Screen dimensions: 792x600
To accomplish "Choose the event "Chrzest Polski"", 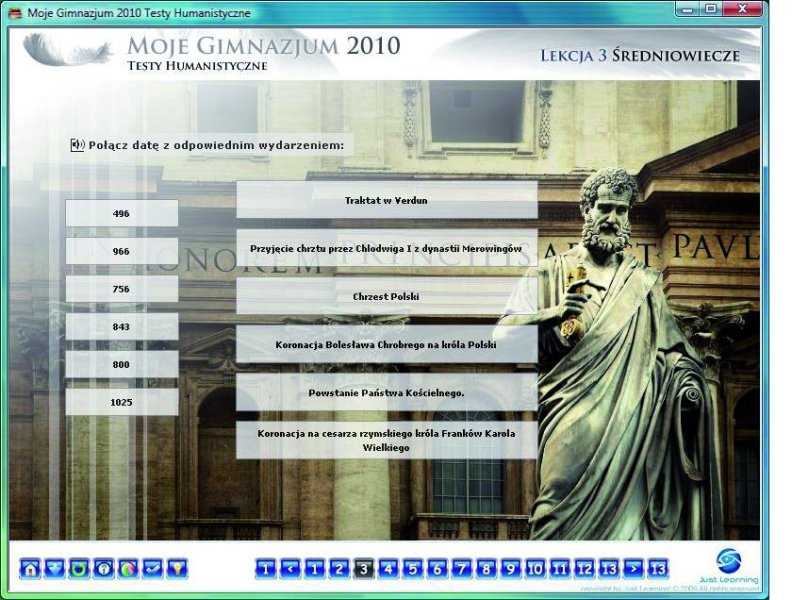I will click(x=386, y=297).
